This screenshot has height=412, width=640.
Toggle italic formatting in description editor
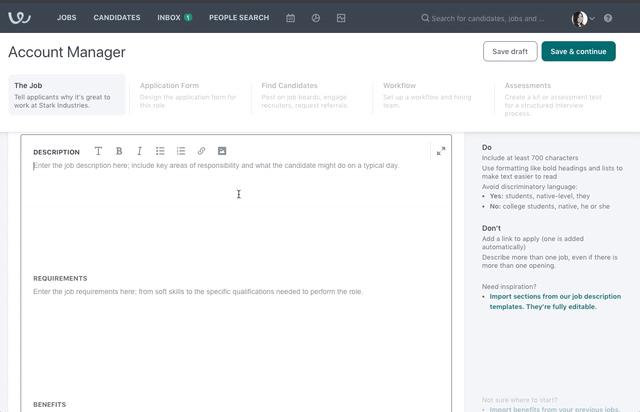coord(139,151)
